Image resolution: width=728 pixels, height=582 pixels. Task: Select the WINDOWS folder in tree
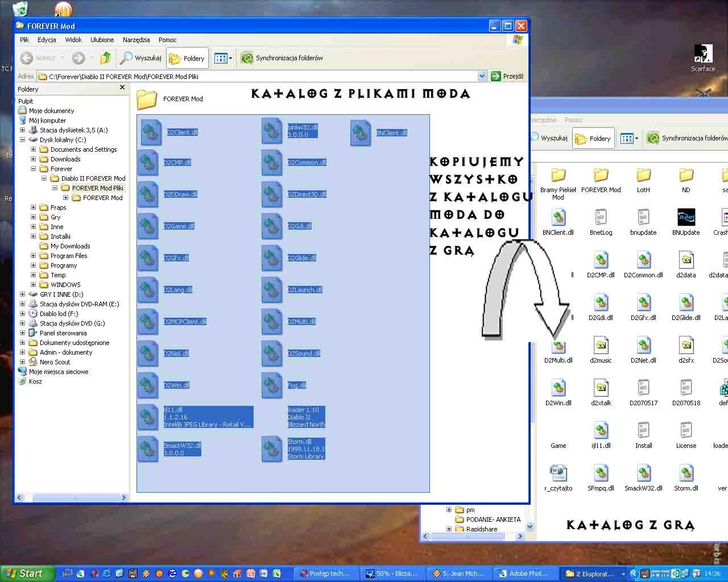coord(65,285)
